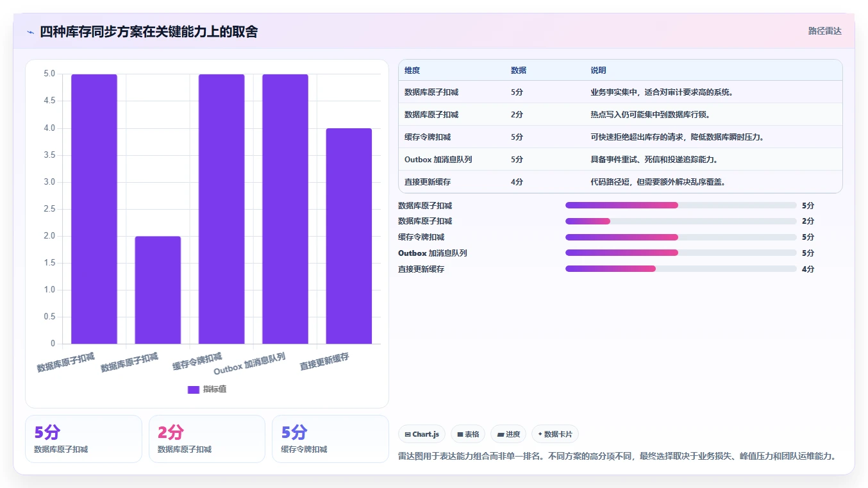Click the lightning icon beside the page title
Image resolution: width=868 pixels, height=488 pixels.
tap(30, 32)
